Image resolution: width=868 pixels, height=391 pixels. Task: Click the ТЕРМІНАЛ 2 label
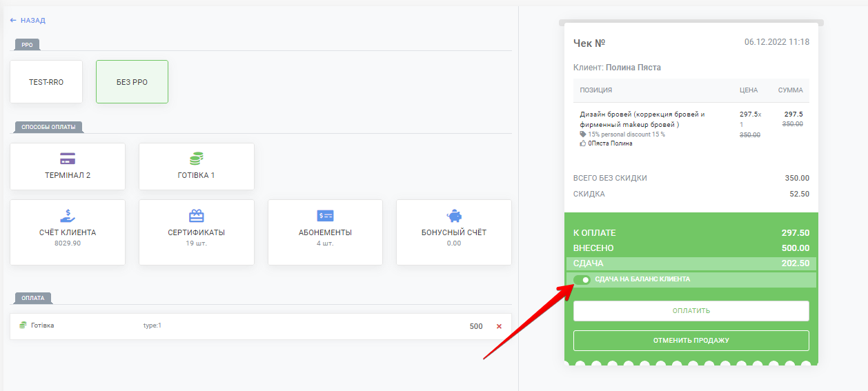[68, 175]
